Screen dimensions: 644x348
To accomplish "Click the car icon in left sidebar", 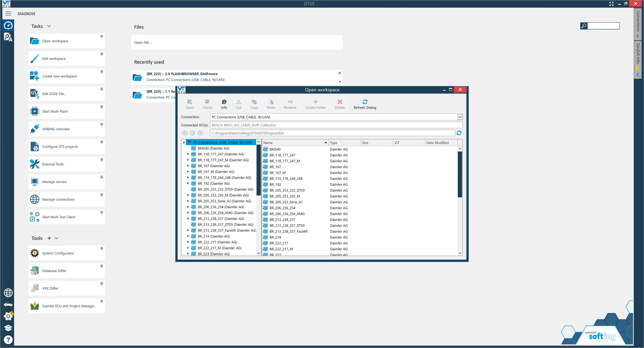I will 8,304.
